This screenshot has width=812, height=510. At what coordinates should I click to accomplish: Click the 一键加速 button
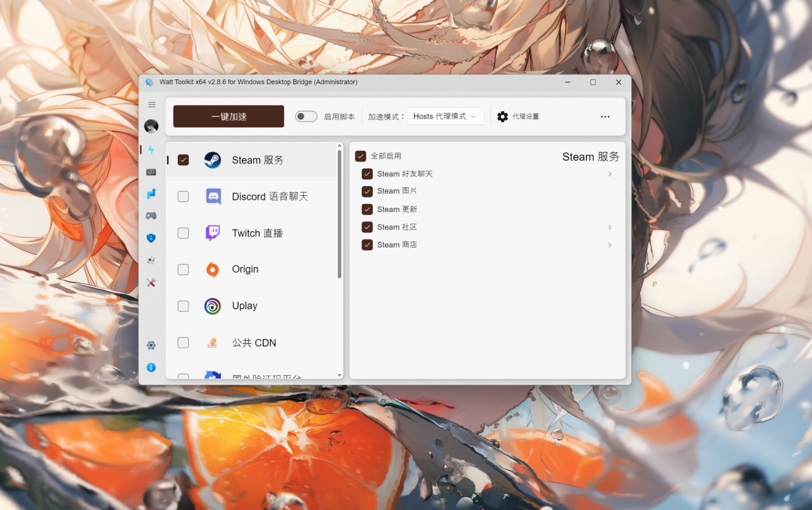pyautogui.click(x=229, y=116)
